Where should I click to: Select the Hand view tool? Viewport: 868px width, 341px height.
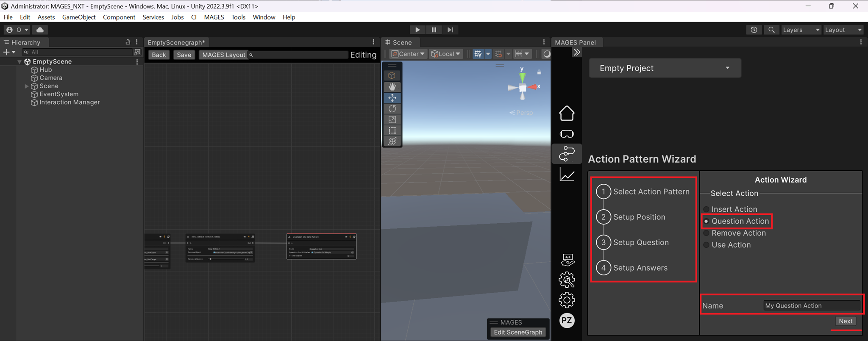(x=392, y=87)
